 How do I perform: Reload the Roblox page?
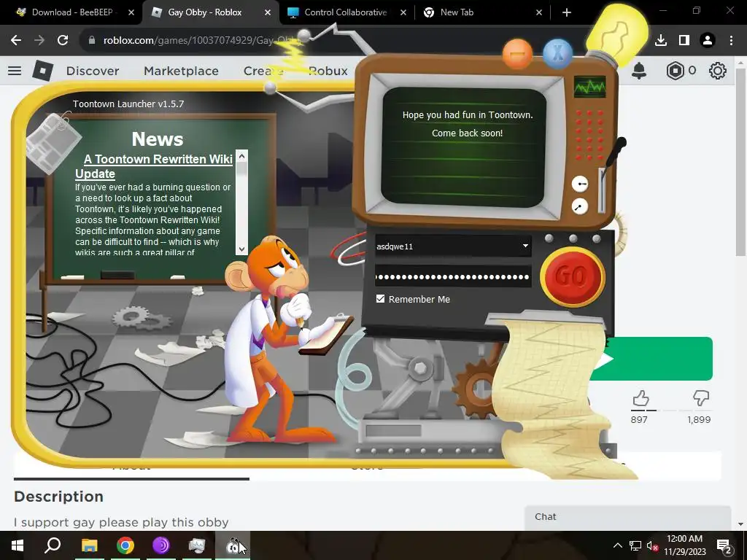coord(63,41)
